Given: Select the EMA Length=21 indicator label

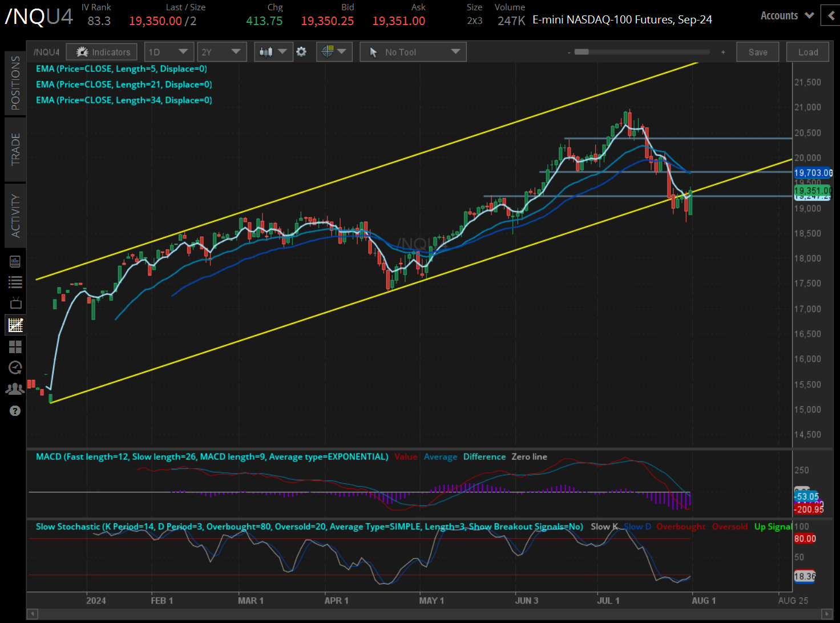Looking at the screenshot, I should [x=124, y=84].
